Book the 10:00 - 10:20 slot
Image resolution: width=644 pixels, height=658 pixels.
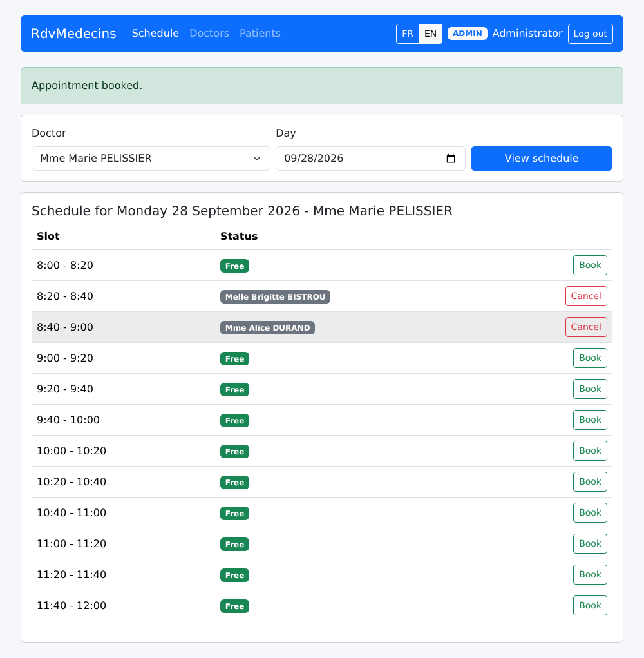590,450
